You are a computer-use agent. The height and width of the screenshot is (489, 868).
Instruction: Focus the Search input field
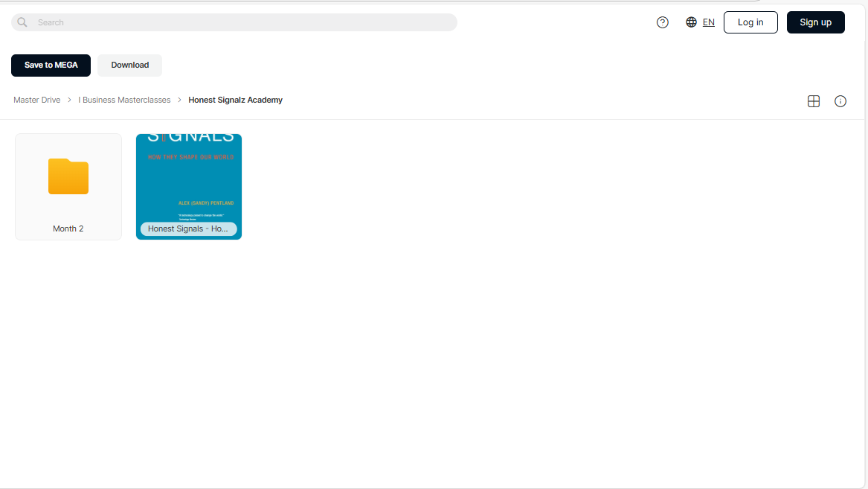tap(234, 22)
